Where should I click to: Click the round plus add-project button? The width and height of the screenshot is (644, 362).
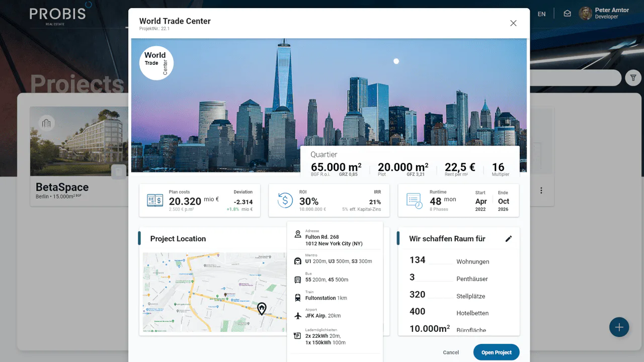pos(619,327)
